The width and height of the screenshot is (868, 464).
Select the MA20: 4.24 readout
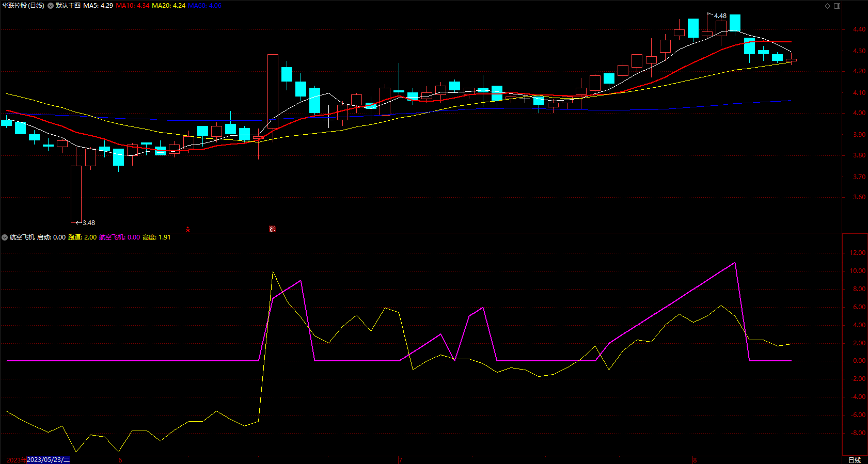168,6
